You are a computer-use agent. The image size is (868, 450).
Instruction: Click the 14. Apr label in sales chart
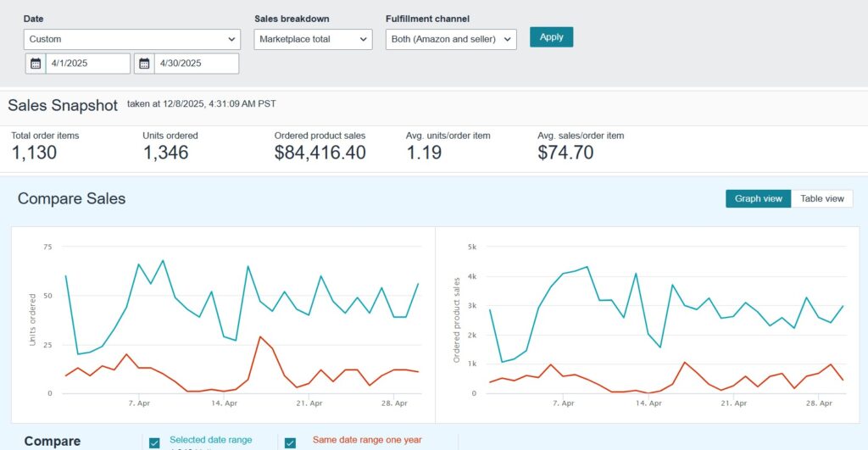point(648,403)
